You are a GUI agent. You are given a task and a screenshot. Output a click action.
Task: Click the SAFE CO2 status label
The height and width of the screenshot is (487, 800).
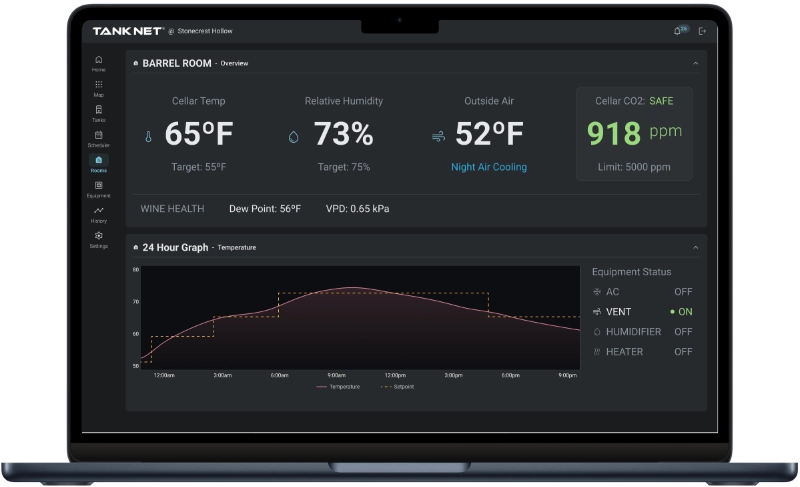[x=661, y=101]
